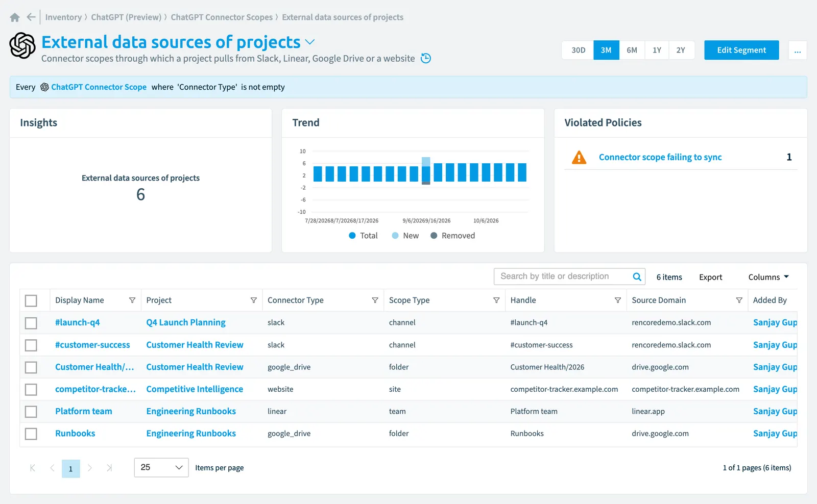Click the Export button
This screenshot has height=504, width=817.
pos(710,277)
